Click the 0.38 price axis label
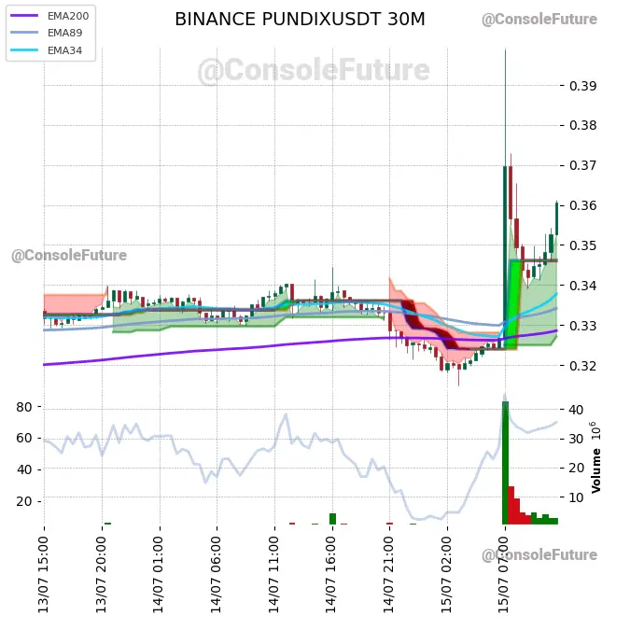The height and width of the screenshot is (644, 644). pyautogui.click(x=582, y=125)
